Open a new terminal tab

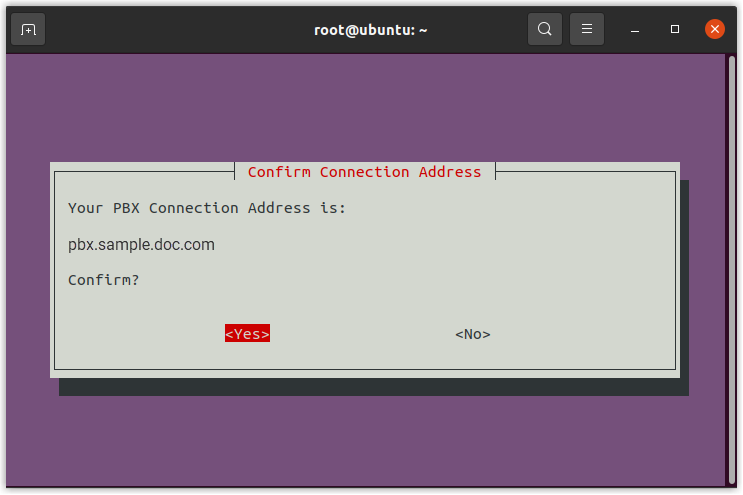click(x=28, y=29)
